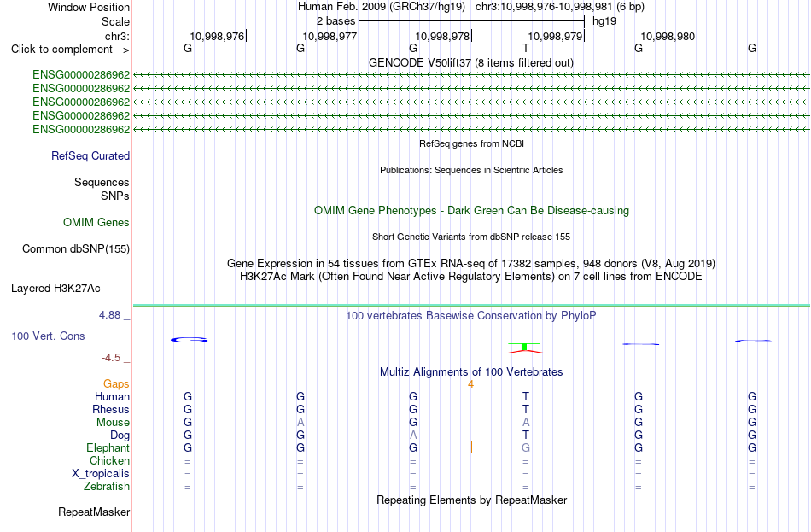Image resolution: width=811 pixels, height=532 pixels.
Task: Click the Elephant row light G under the T column
Action: coord(526,447)
